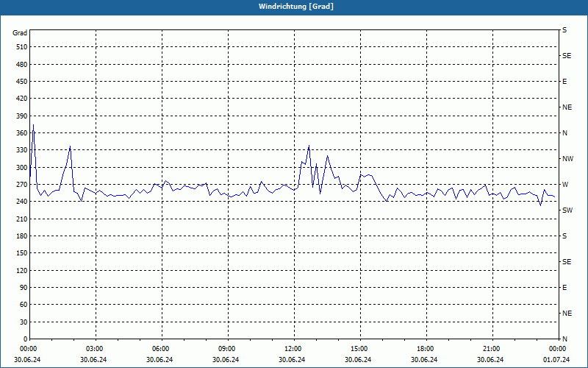588x368 pixels.
Task: Click the 120 y-axis value
Action: pos(22,270)
